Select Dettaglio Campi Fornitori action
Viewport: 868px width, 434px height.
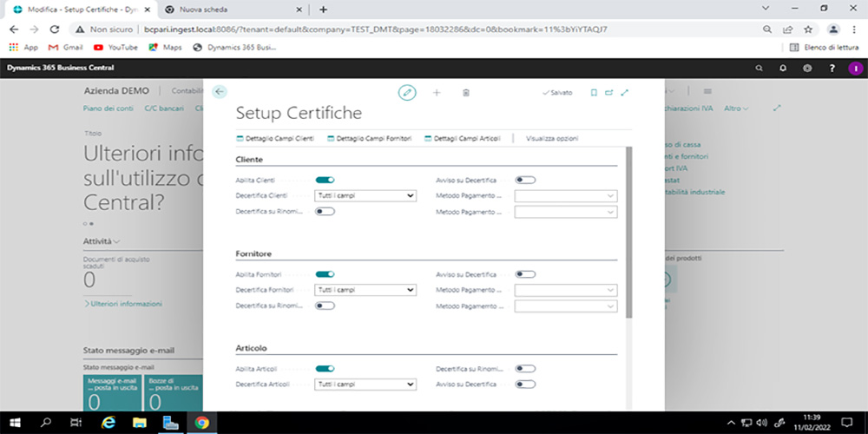tap(370, 139)
